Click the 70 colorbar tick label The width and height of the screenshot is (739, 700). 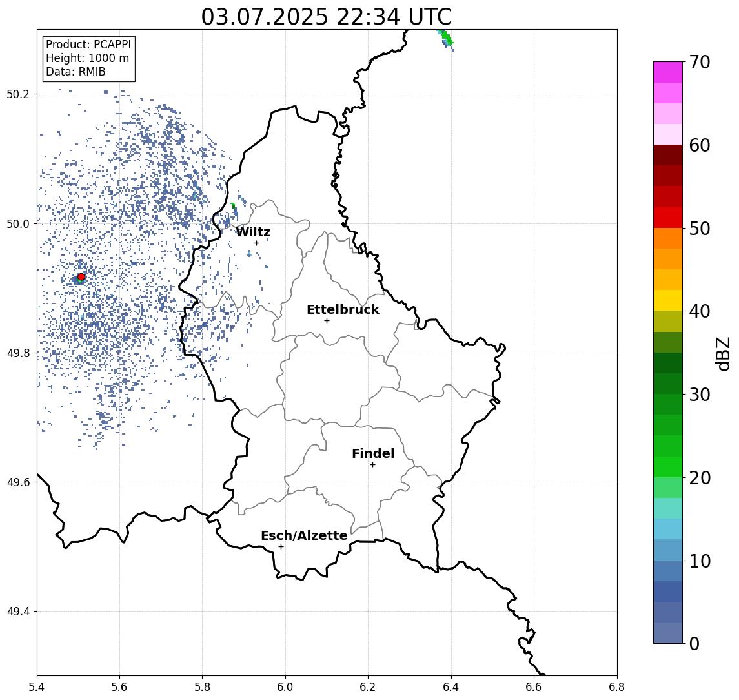tap(700, 62)
